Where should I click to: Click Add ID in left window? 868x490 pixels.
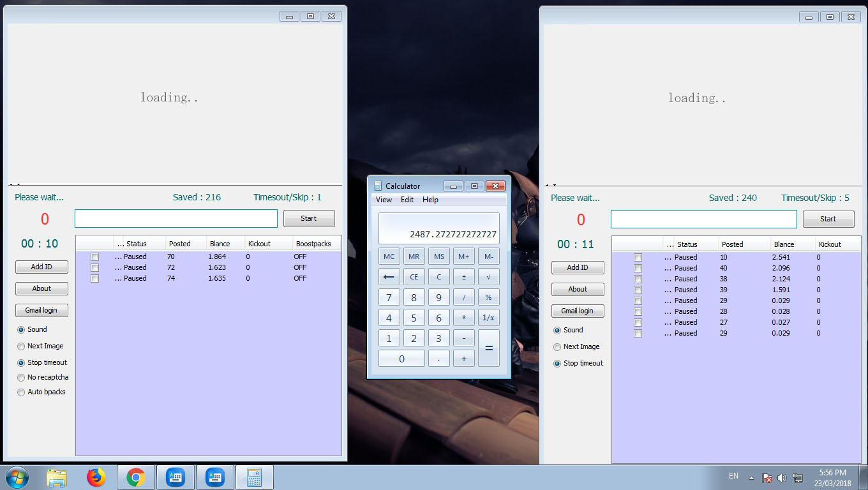point(41,267)
